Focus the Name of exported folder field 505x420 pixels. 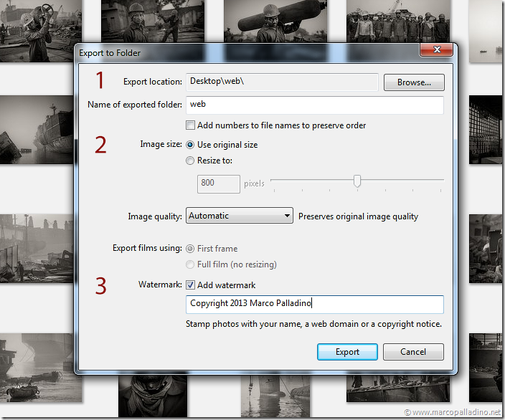[315, 105]
